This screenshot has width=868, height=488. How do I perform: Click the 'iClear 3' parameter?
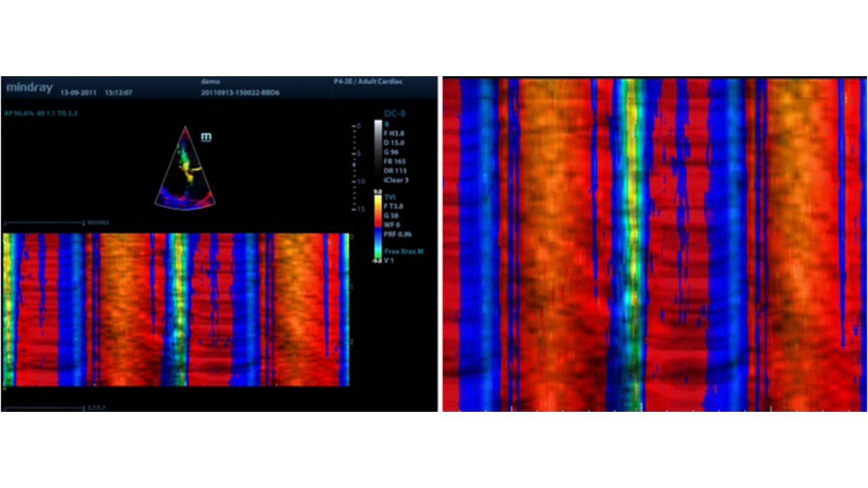point(397,180)
